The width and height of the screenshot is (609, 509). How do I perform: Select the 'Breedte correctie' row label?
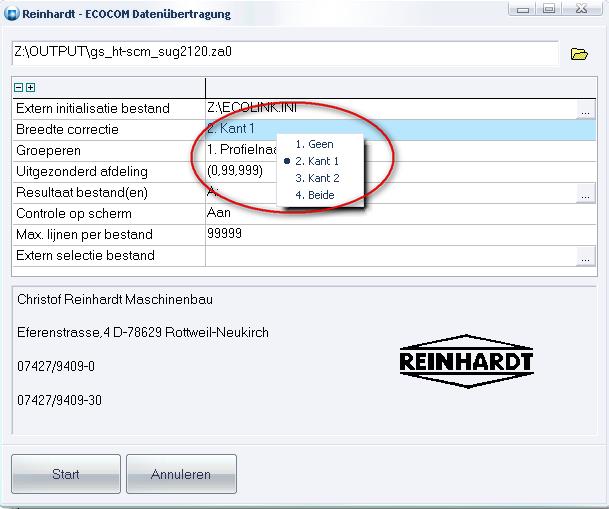[x=67, y=129]
